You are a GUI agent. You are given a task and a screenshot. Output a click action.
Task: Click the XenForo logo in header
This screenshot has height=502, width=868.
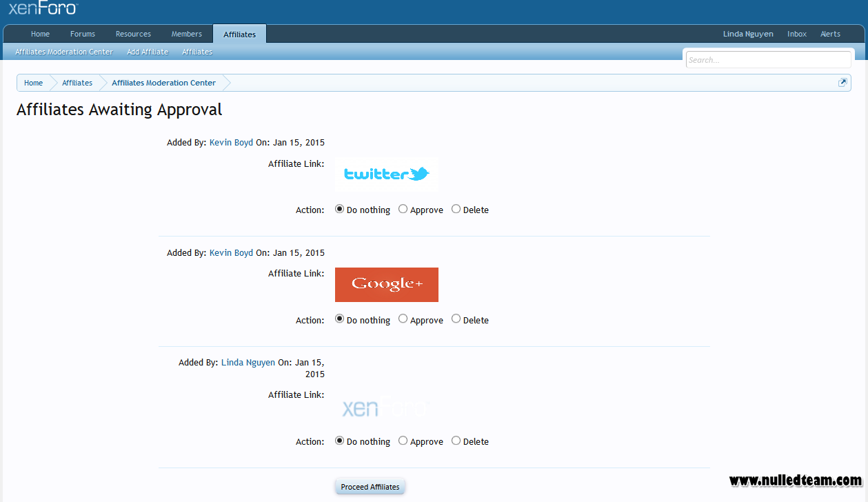click(x=43, y=8)
